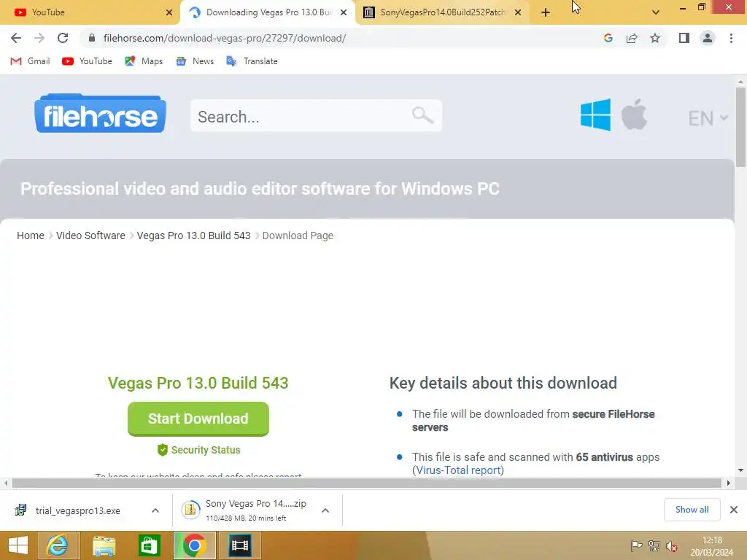Viewport: 747px width, 560px height.
Task: Open the Virus-Total report link
Action: coord(458,470)
